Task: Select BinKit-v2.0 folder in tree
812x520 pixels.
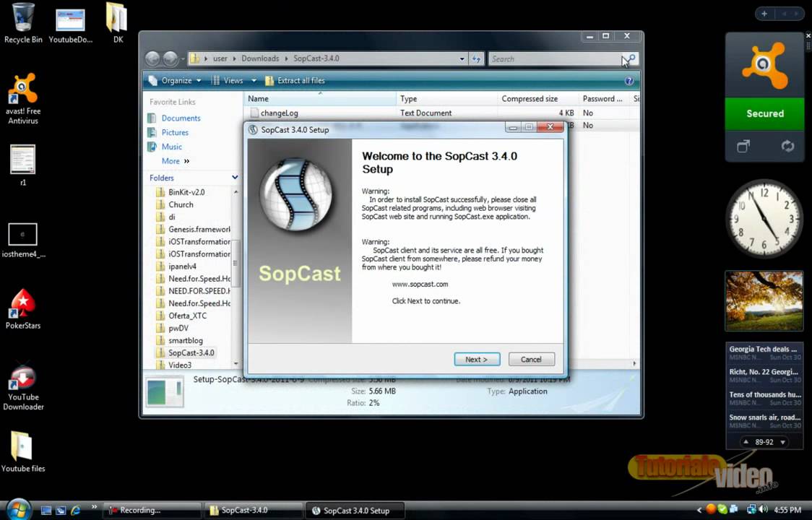Action: (186, 192)
